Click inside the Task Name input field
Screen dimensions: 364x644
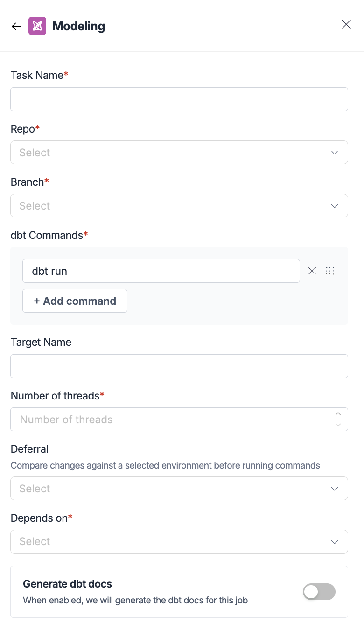point(179,99)
